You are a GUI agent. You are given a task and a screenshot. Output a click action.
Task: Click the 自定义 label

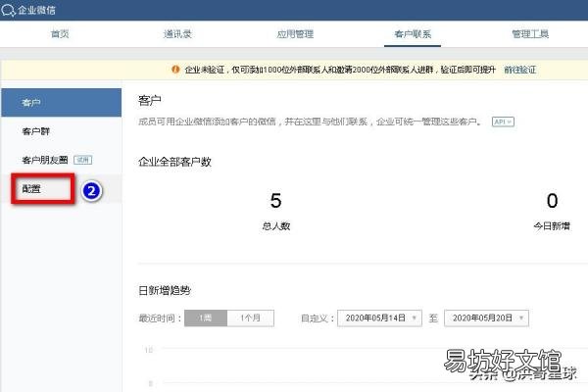[x=318, y=318]
